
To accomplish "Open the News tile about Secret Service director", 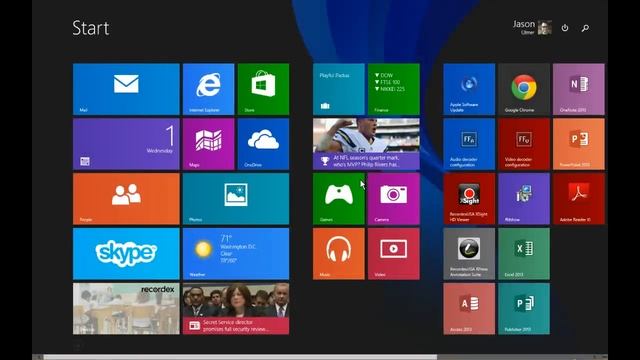I will pyautogui.click(x=236, y=309).
